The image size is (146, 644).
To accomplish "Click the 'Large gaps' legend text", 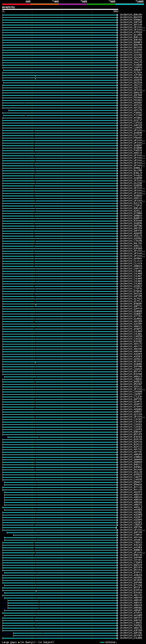I will click(x=10, y=642).
